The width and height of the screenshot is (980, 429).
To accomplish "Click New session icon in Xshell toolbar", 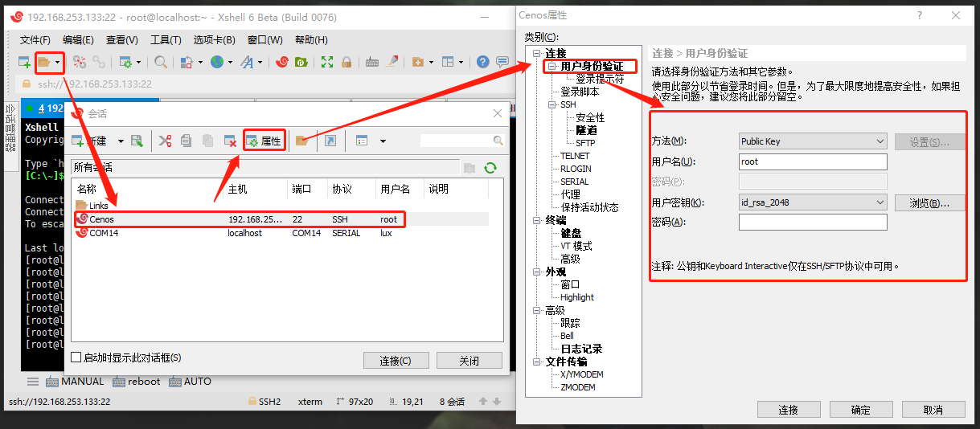I will pos(24,62).
